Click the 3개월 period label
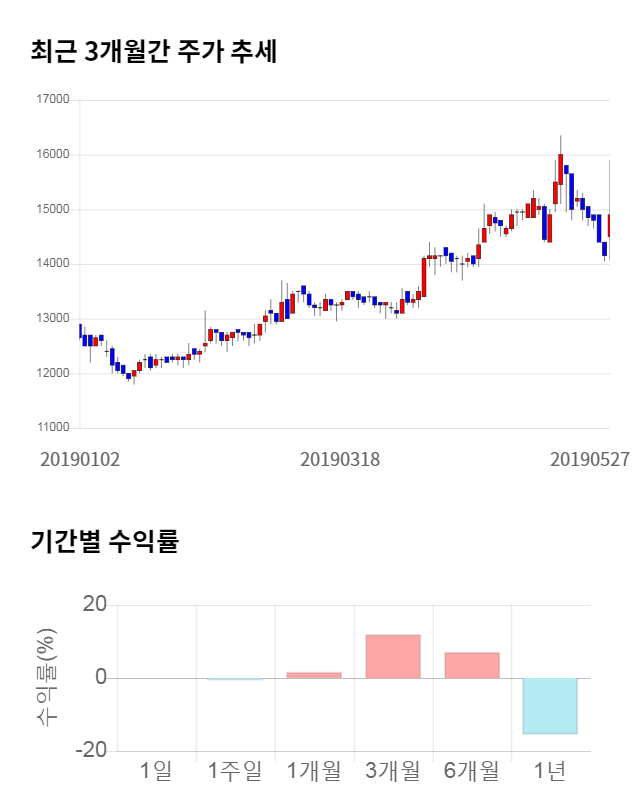Viewport: 640px width, 810px height. [392, 771]
